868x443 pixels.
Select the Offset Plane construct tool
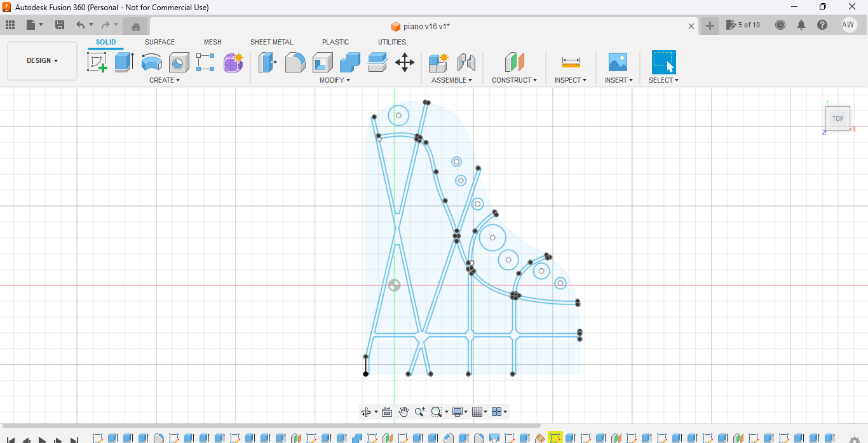[x=514, y=62]
